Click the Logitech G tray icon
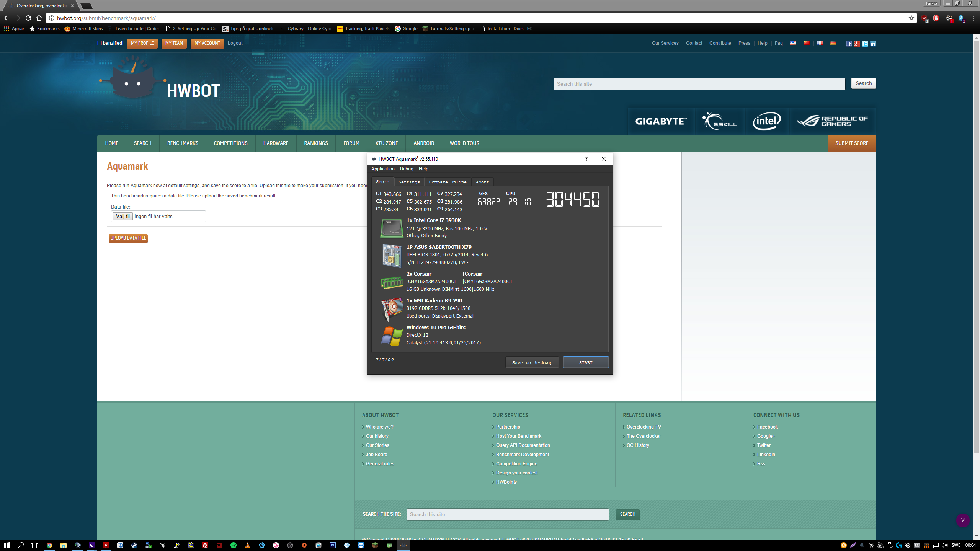 [898, 545]
